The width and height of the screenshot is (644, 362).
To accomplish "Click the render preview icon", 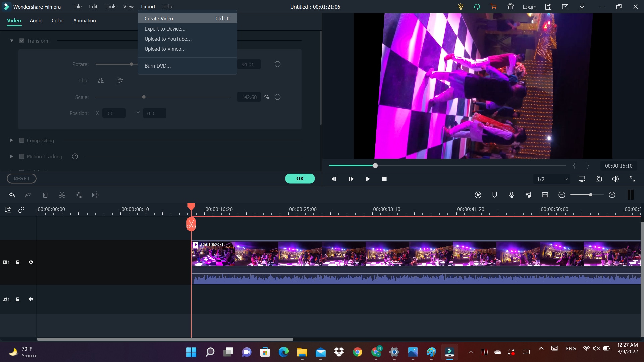I will coord(478,195).
